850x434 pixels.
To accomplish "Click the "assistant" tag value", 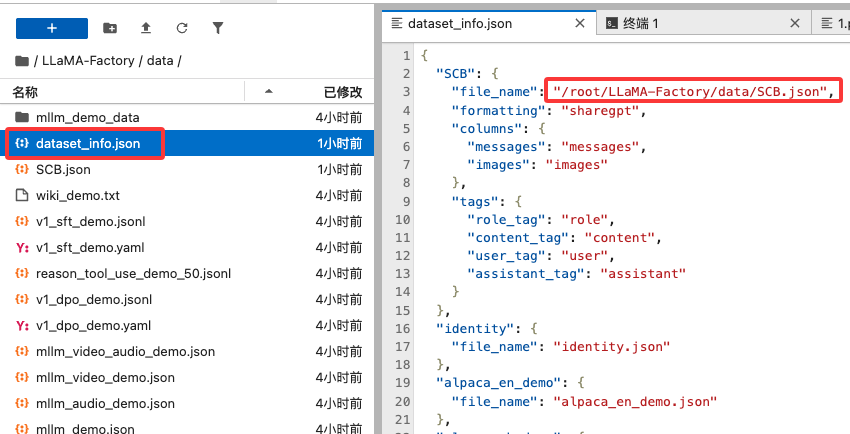I will (x=643, y=274).
